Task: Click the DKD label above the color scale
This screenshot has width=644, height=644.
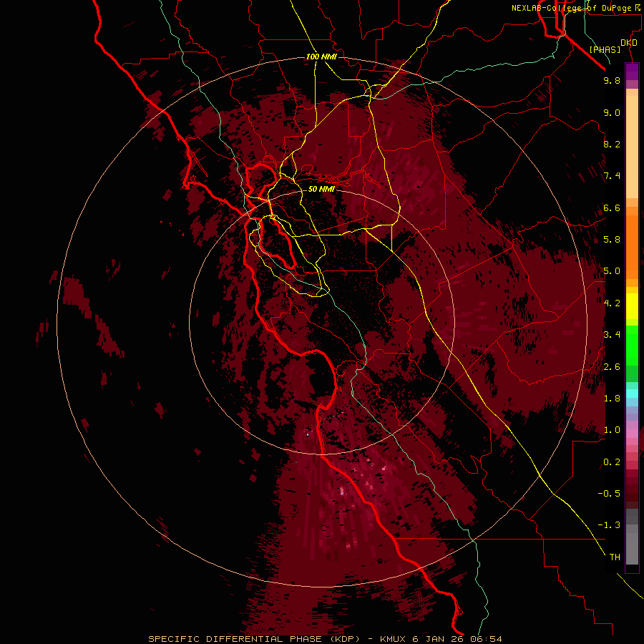Action: 629,43
